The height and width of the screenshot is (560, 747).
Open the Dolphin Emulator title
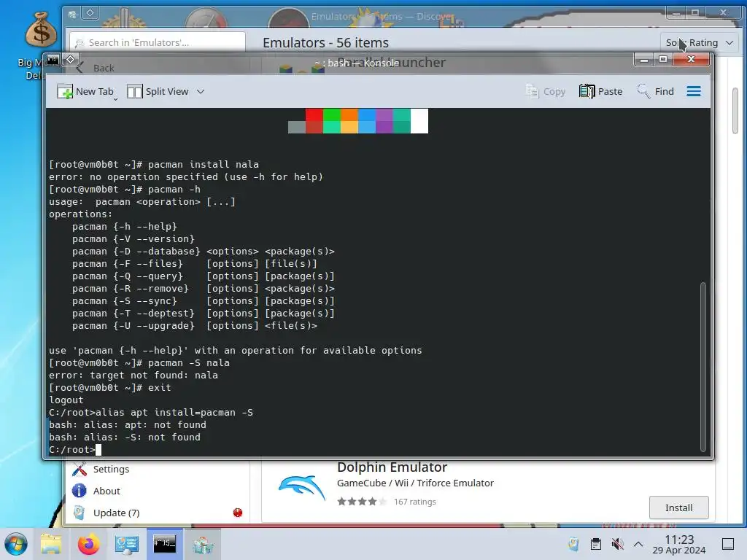pyautogui.click(x=392, y=467)
